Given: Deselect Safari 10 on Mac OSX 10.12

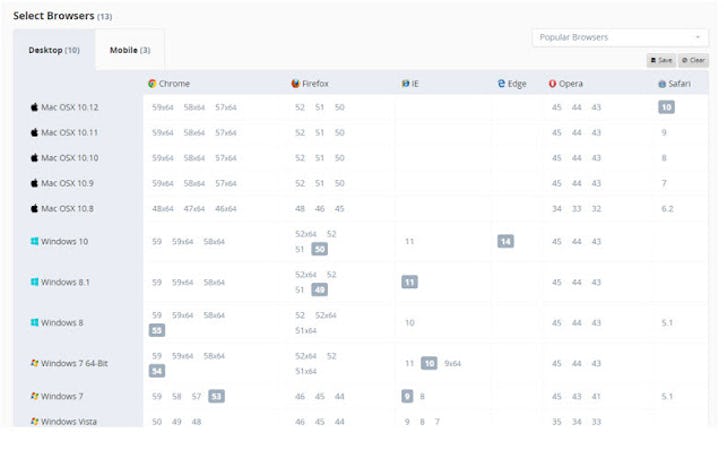Looking at the screenshot, I should (x=666, y=107).
